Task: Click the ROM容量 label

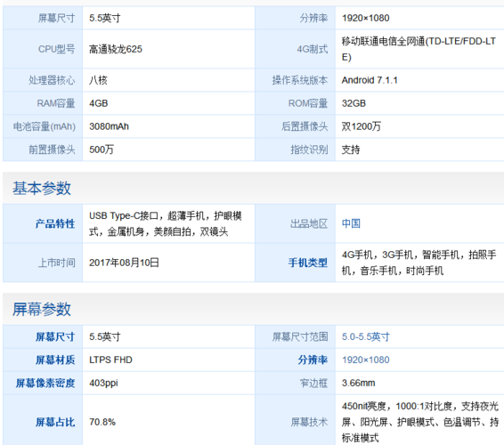Action: click(x=308, y=103)
